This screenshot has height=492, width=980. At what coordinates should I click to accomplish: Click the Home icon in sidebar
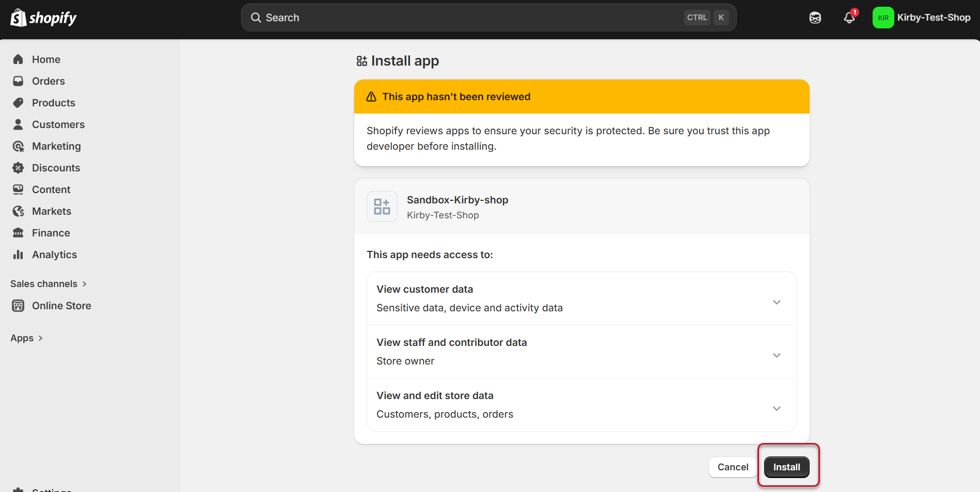(x=18, y=59)
